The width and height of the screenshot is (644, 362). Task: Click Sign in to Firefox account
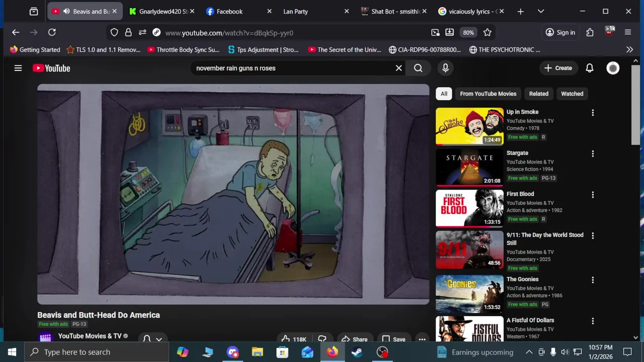click(560, 32)
